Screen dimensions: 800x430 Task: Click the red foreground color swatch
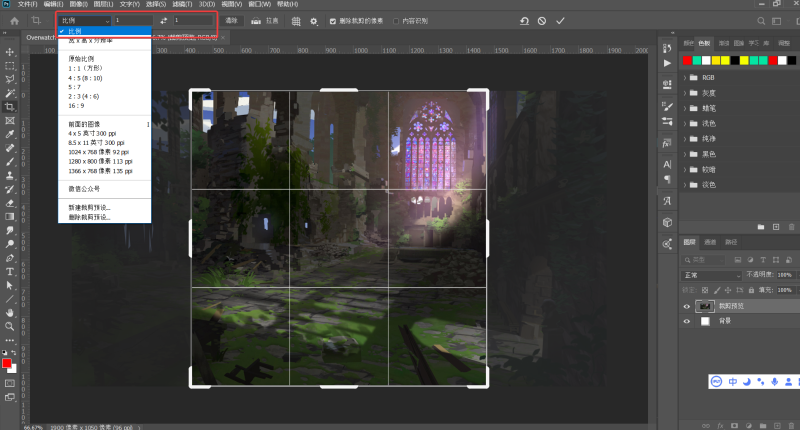tap(7, 363)
